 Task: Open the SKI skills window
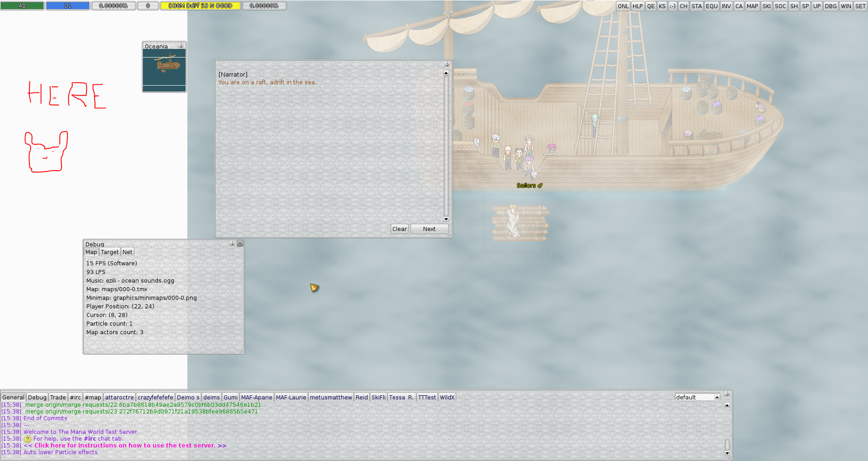(x=767, y=6)
